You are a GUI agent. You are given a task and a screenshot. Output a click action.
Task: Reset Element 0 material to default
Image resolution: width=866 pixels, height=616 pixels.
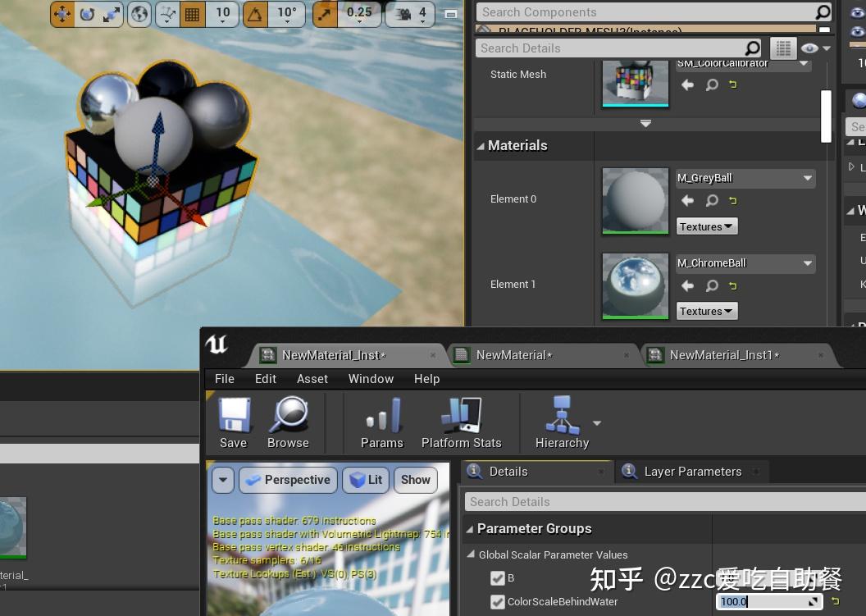pyautogui.click(x=733, y=200)
